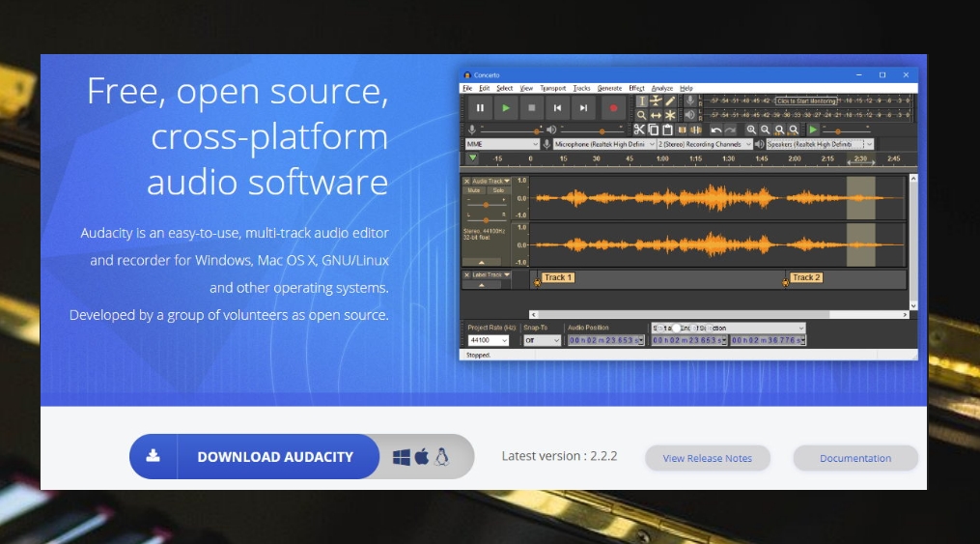Image resolution: width=980 pixels, height=544 pixels.
Task: Open the Label Track dropdown menu
Action: click(491, 274)
